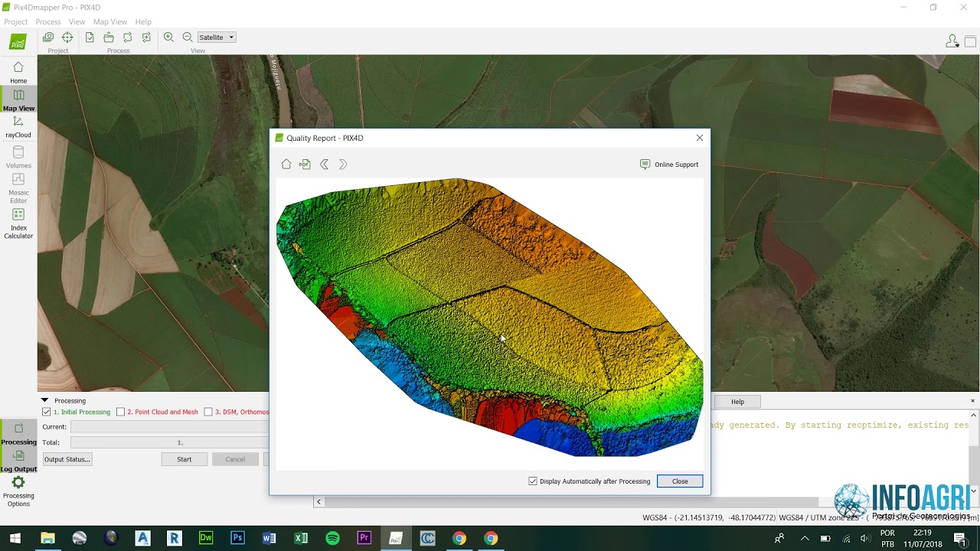Image resolution: width=980 pixels, height=551 pixels.
Task: Click the Open Results Folder toolbar icon
Action: 109,37
